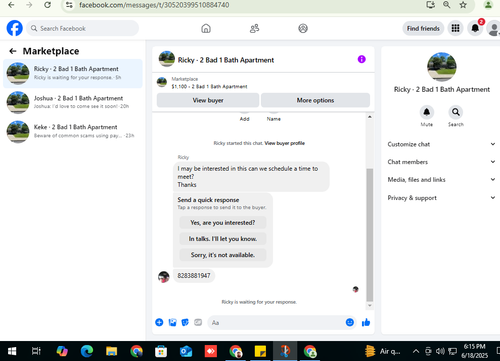Click the chat scroll down arrow
The image size is (500, 361).
coord(370,305)
